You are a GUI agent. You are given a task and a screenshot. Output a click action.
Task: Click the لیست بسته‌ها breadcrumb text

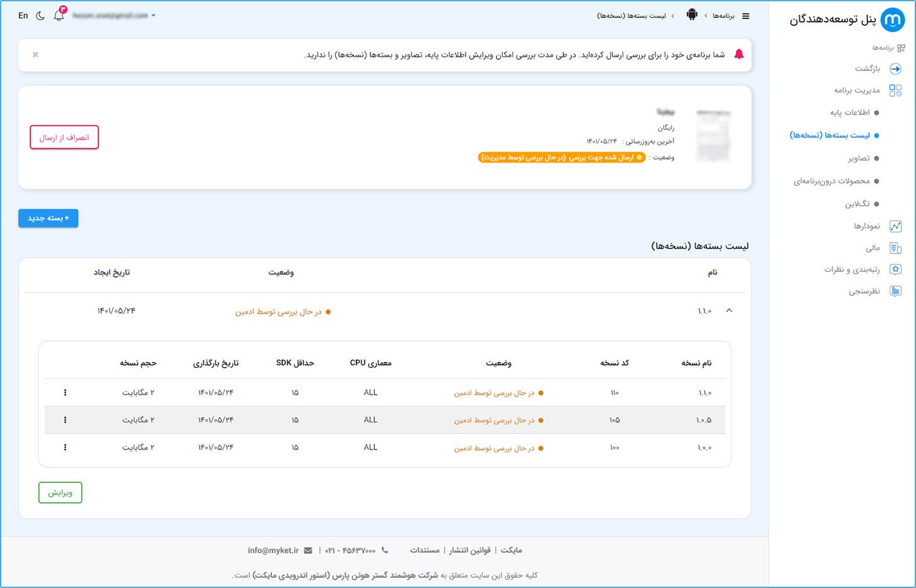click(x=631, y=16)
